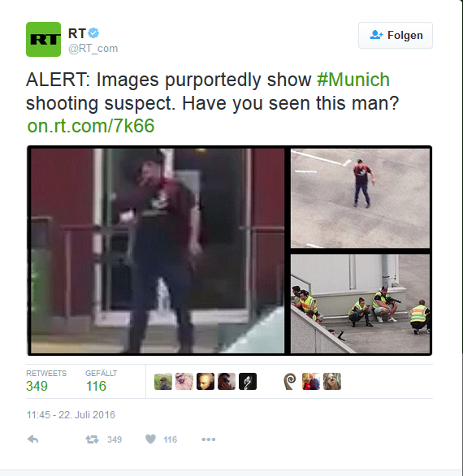Click the first liker avatar with green background
The image size is (463, 476).
(x=163, y=381)
